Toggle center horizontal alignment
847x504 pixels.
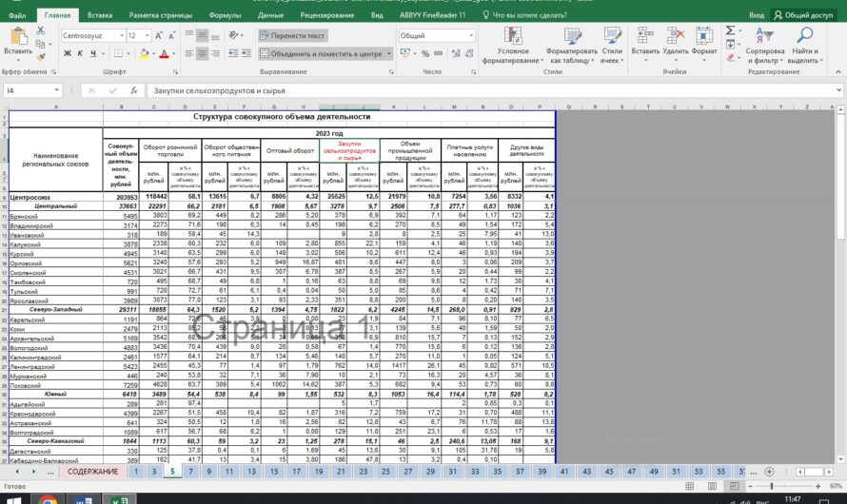[x=202, y=53]
